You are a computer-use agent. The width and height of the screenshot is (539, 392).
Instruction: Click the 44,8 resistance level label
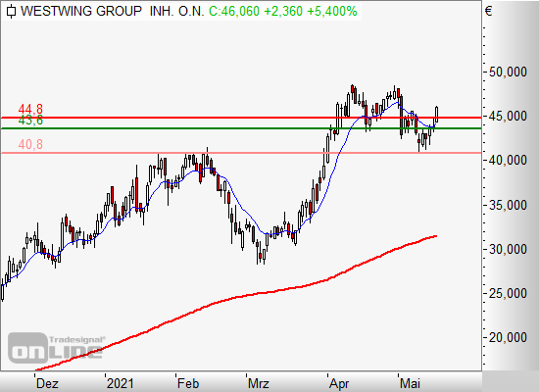point(30,109)
